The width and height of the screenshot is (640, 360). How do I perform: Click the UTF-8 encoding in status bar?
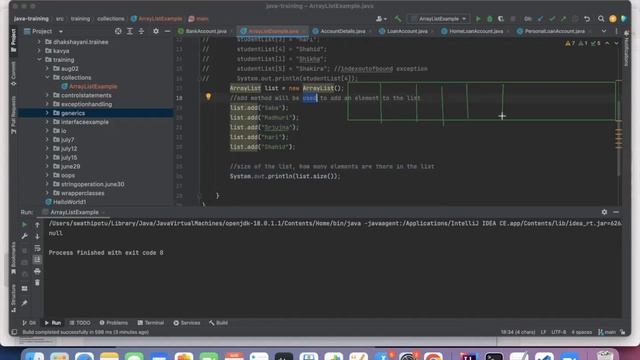(x=558, y=332)
